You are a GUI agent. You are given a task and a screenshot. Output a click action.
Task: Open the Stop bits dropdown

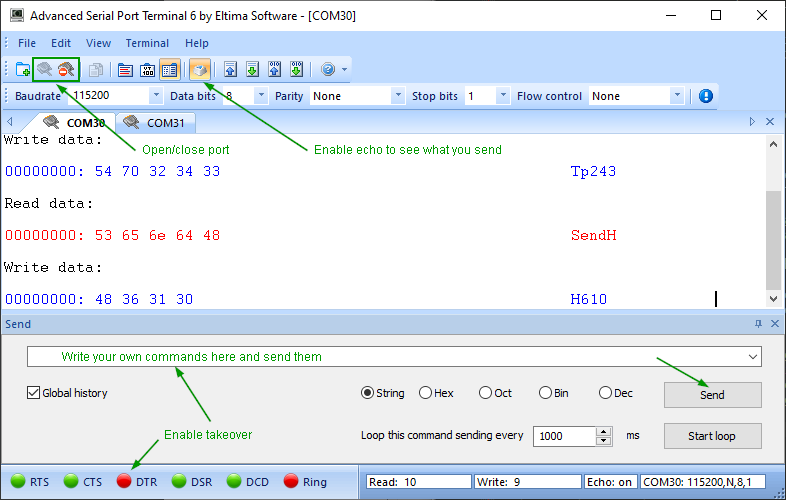point(503,95)
